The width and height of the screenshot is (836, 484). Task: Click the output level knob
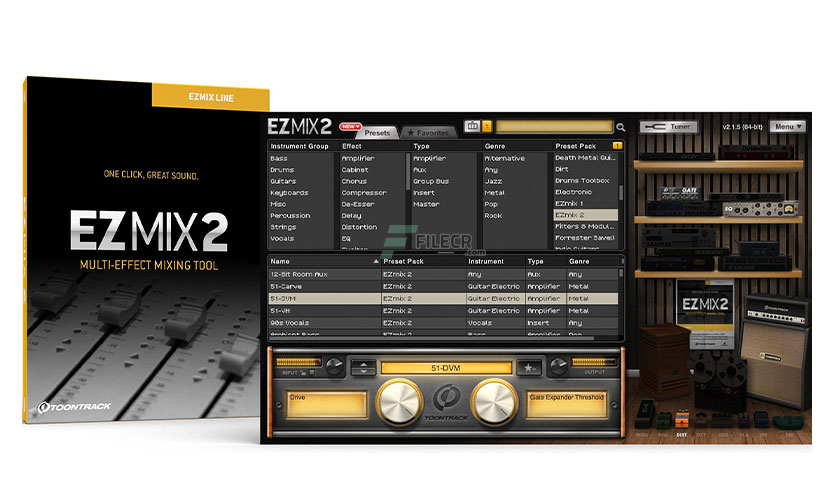pyautogui.click(x=558, y=366)
